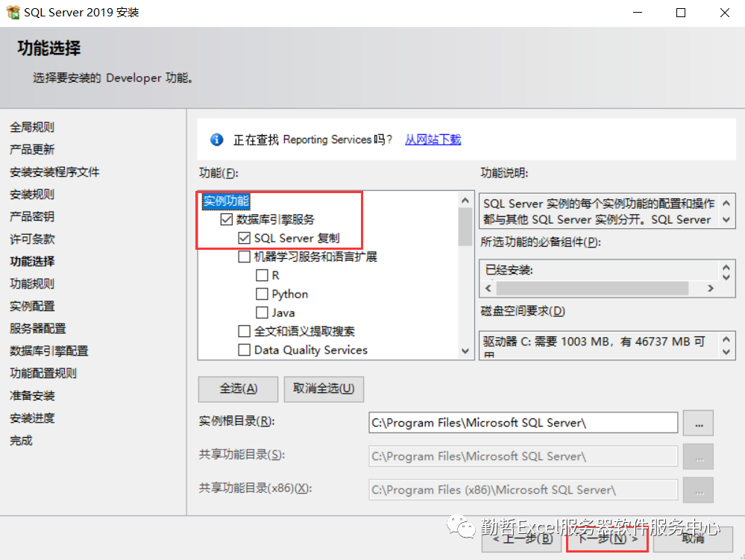Click the 取消全选(U) button
Image resolution: width=745 pixels, height=560 pixels.
pos(324,389)
